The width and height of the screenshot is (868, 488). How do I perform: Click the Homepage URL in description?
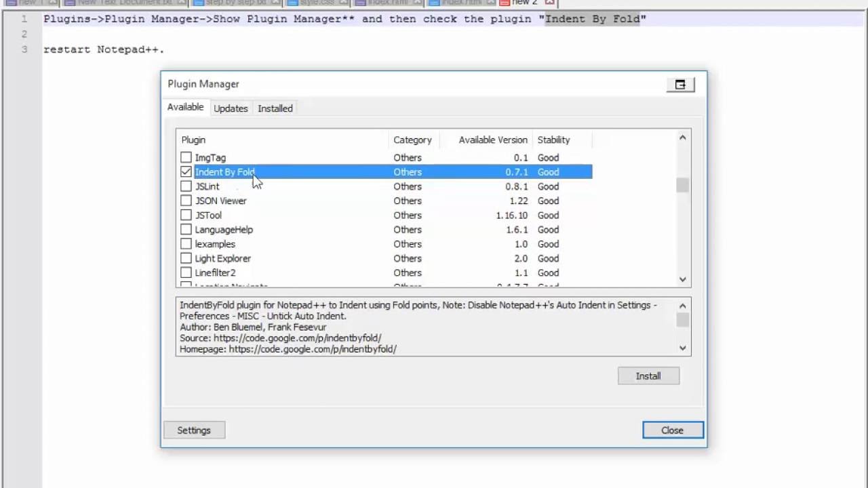tap(313, 349)
